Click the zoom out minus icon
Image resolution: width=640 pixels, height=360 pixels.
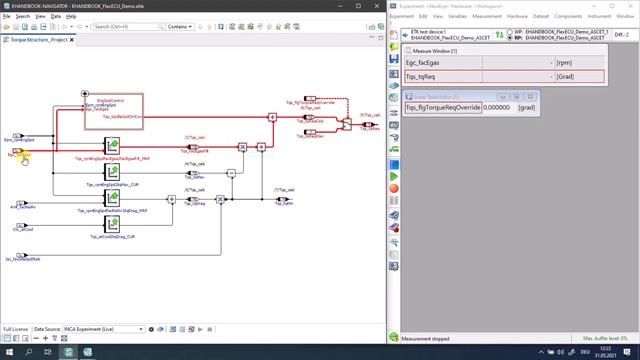click(x=36, y=338)
